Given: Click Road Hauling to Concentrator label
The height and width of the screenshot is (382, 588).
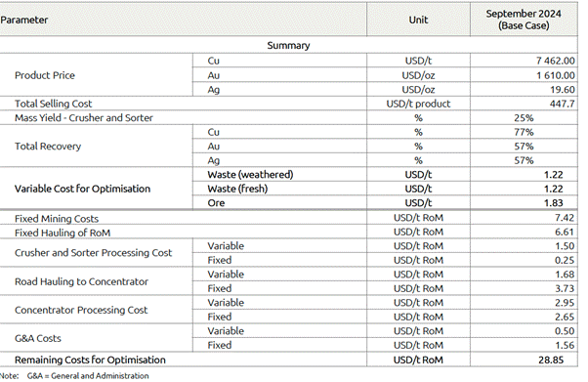Looking at the screenshot, I should pyautogui.click(x=81, y=281).
